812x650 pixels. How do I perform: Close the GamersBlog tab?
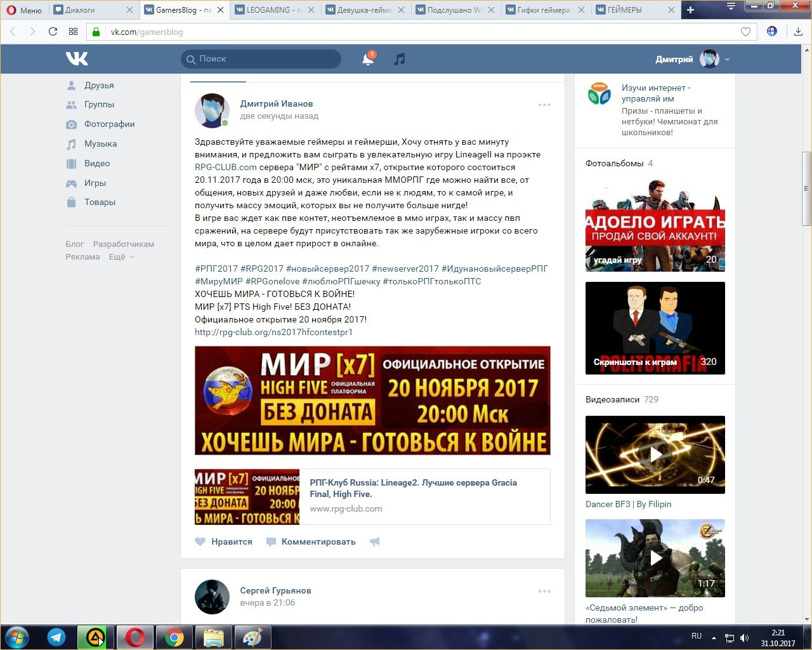pos(220,10)
